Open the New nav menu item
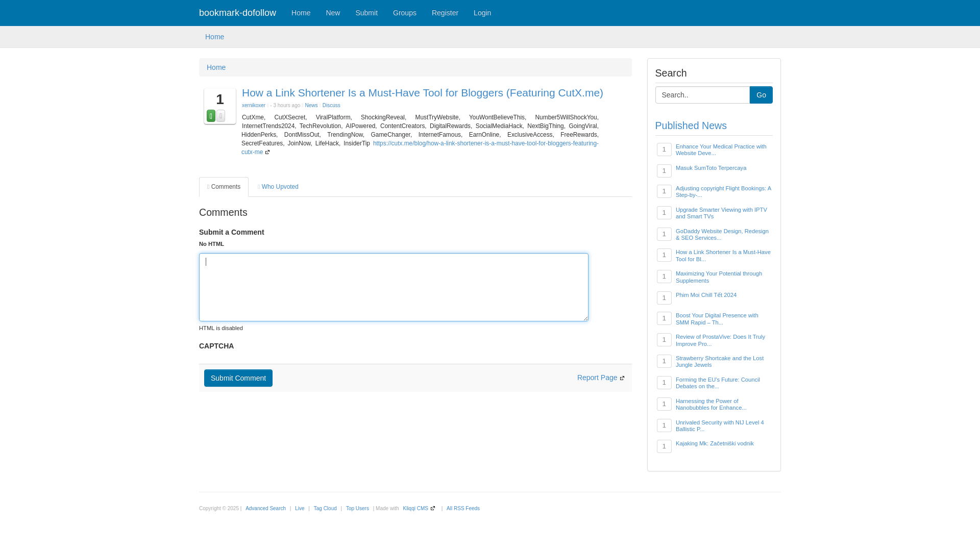980x551 pixels. click(333, 13)
